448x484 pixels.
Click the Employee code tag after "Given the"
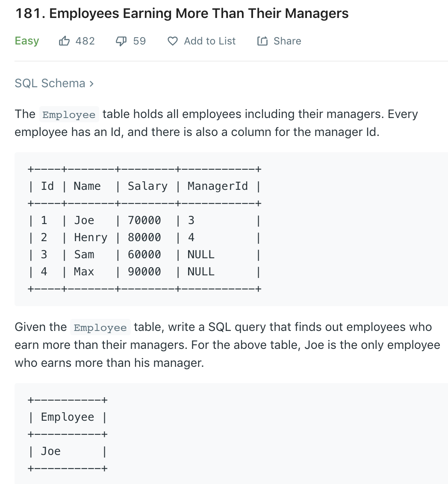(100, 328)
